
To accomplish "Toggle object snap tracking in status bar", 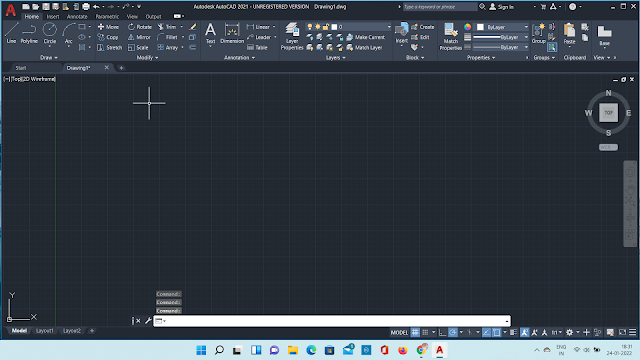I will click(486, 332).
